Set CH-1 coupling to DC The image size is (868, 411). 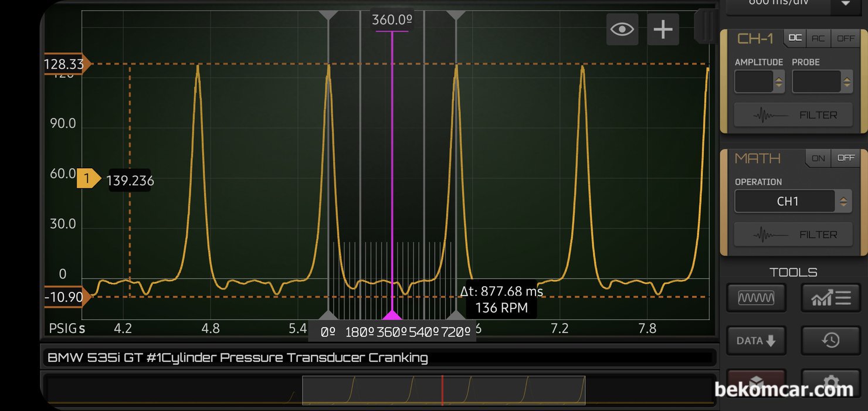click(x=795, y=38)
